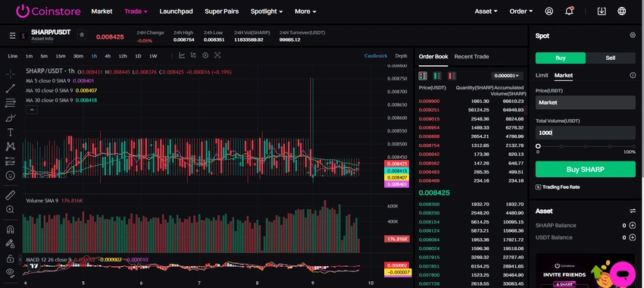
Task: Open the chart patterns tool
Action: pos(11,146)
